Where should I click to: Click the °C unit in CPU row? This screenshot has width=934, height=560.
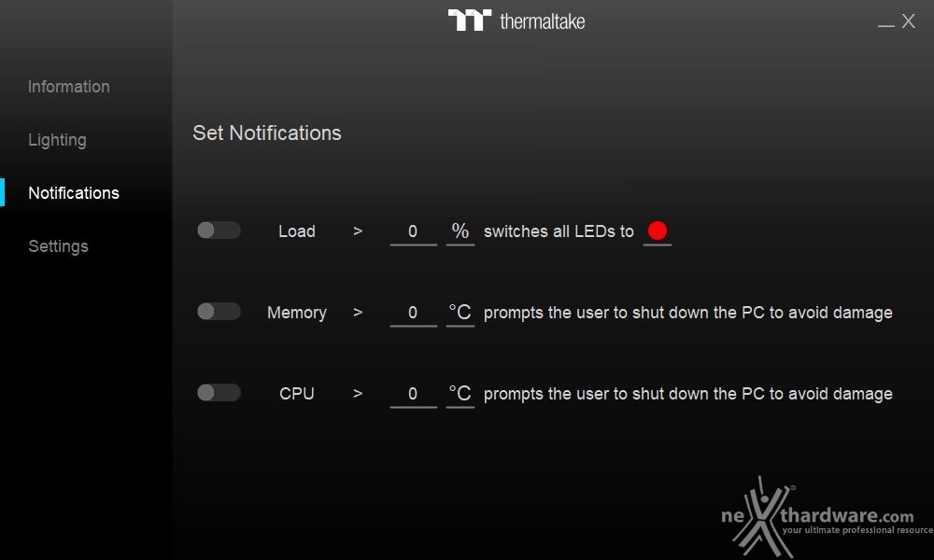pyautogui.click(x=460, y=393)
